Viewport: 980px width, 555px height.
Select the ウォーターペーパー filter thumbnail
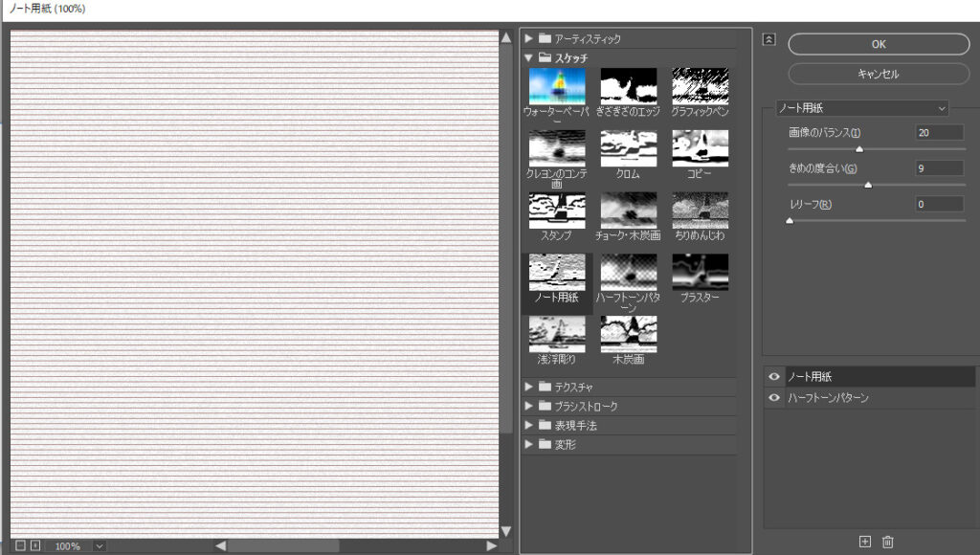(x=557, y=86)
